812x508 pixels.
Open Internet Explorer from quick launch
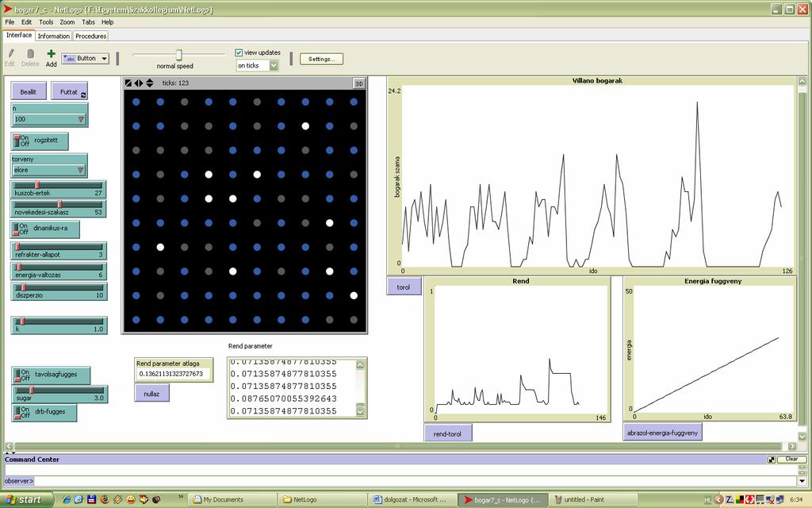67,500
